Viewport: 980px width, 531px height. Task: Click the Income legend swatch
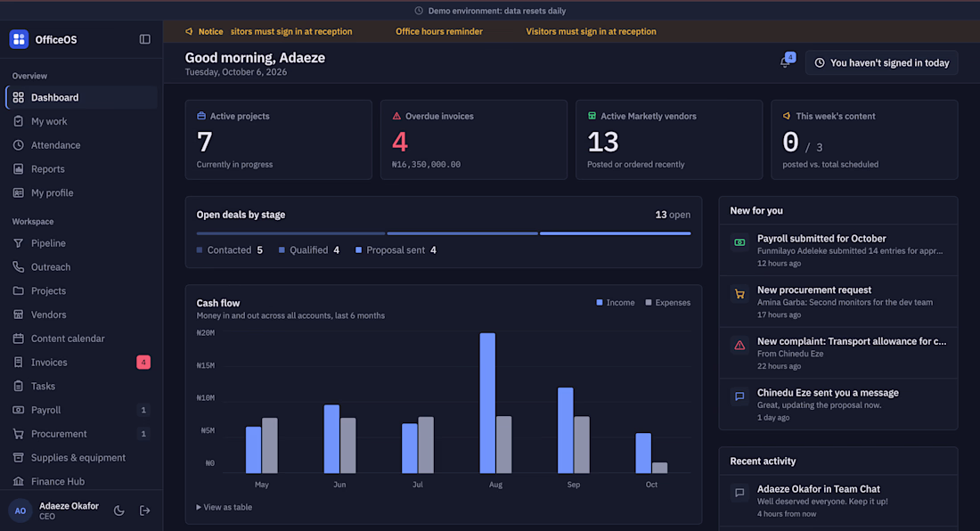click(x=600, y=302)
